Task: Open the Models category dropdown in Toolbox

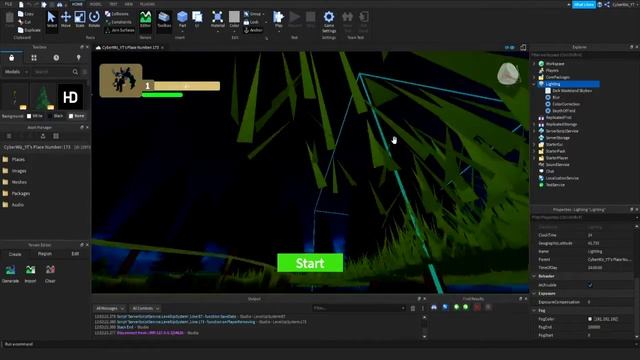Action: click(x=16, y=72)
